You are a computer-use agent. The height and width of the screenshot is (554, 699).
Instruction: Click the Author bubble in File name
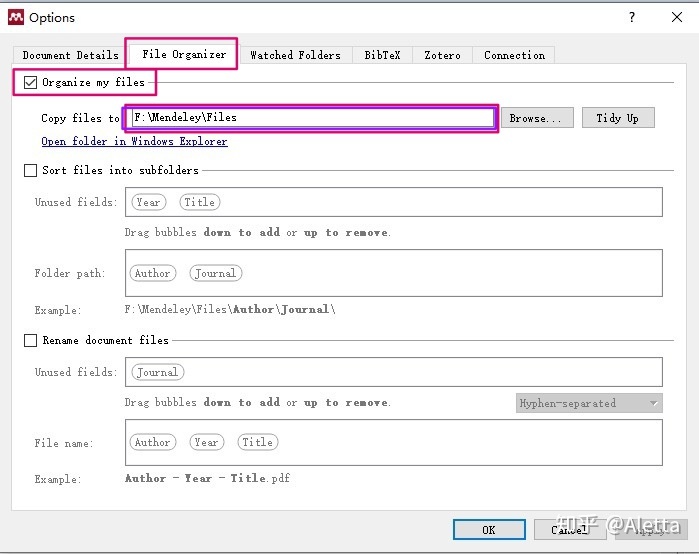click(152, 442)
